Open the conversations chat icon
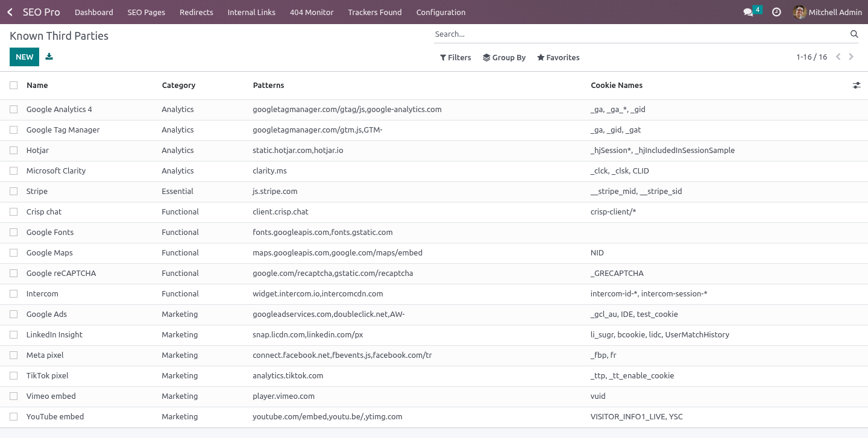Viewport: 868px width, 438px height. [748, 12]
